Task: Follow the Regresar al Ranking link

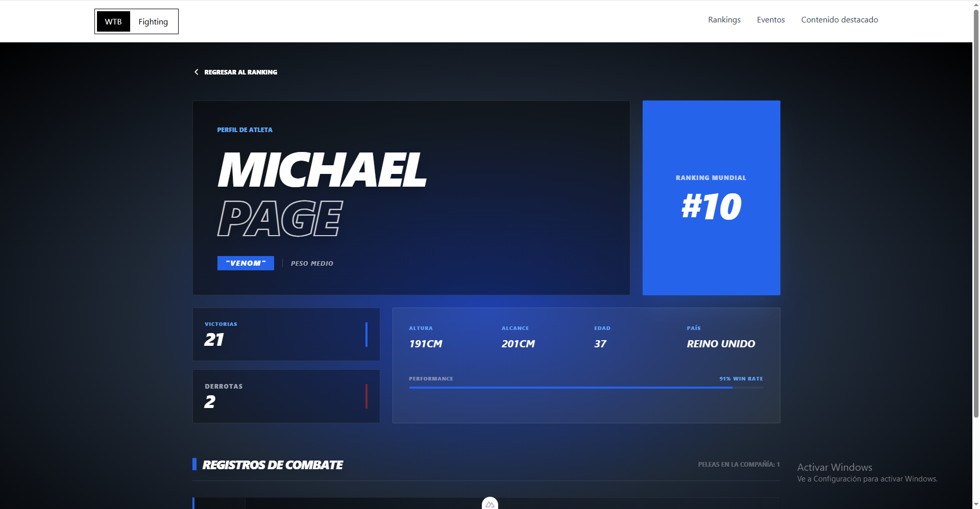Action: tap(240, 72)
